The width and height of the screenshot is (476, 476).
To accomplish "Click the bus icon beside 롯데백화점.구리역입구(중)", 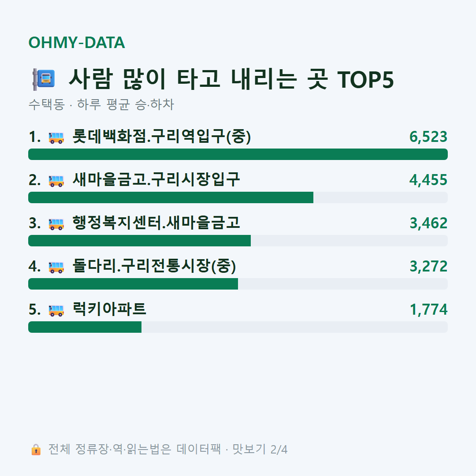I will (56, 138).
